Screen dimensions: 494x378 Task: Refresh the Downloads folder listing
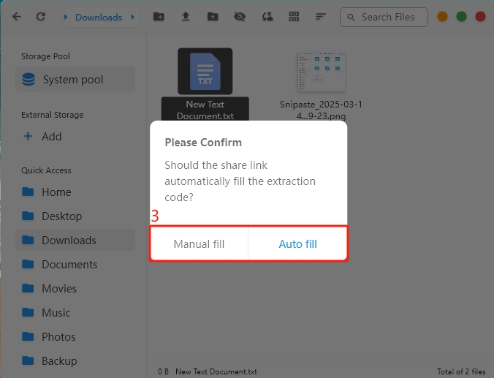41,17
